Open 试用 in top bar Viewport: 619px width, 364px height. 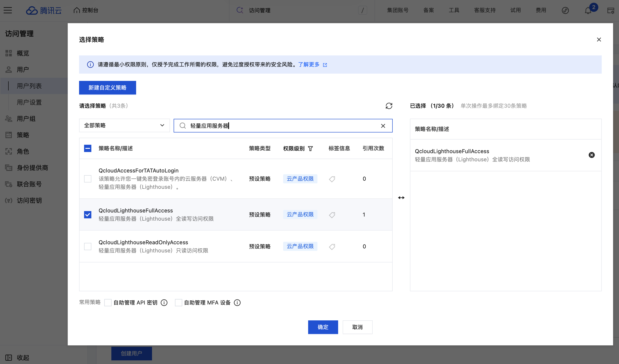coord(515,10)
